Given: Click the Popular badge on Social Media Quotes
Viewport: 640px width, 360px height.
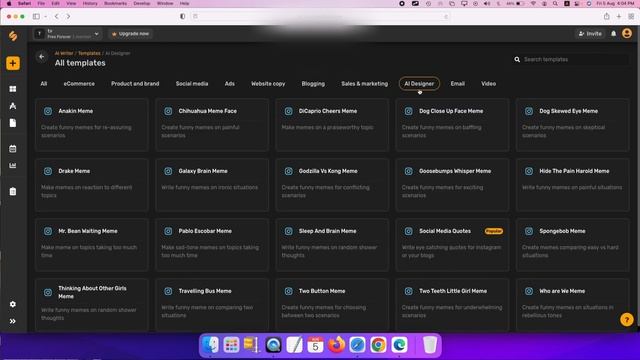Looking at the screenshot, I should (493, 231).
